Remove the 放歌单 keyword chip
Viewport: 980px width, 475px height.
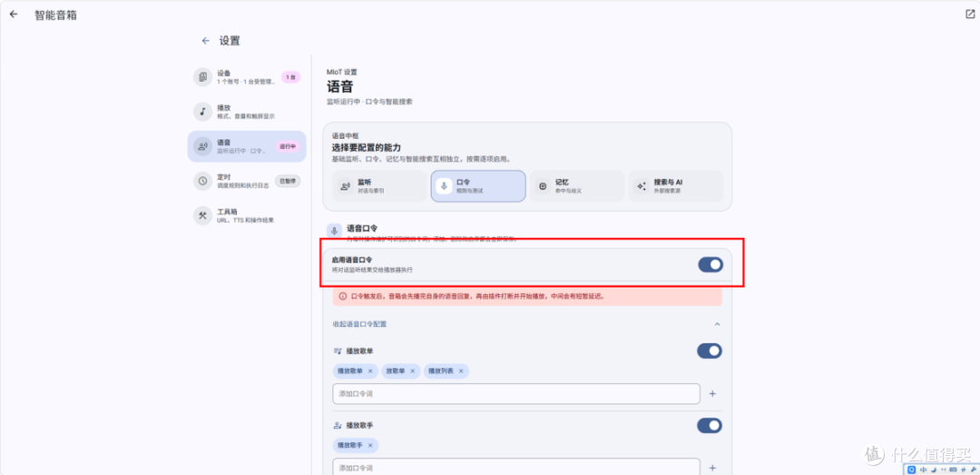point(413,371)
